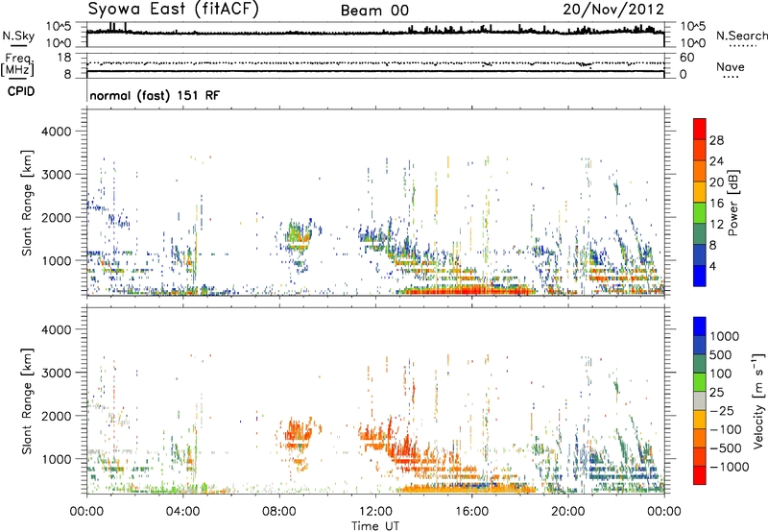Image resolution: width=768 pixels, height=532 pixels.
Task: Click the '08:00' time axis label
Action: click(x=279, y=512)
